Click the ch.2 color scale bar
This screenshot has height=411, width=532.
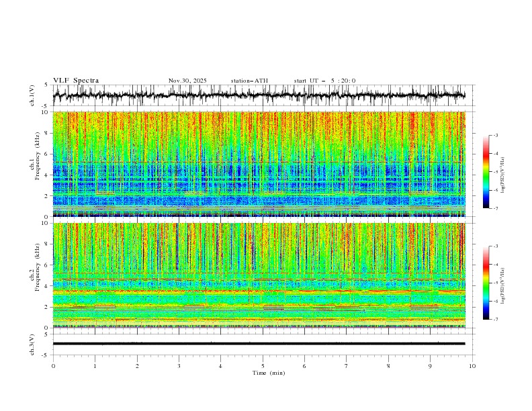coord(486,283)
